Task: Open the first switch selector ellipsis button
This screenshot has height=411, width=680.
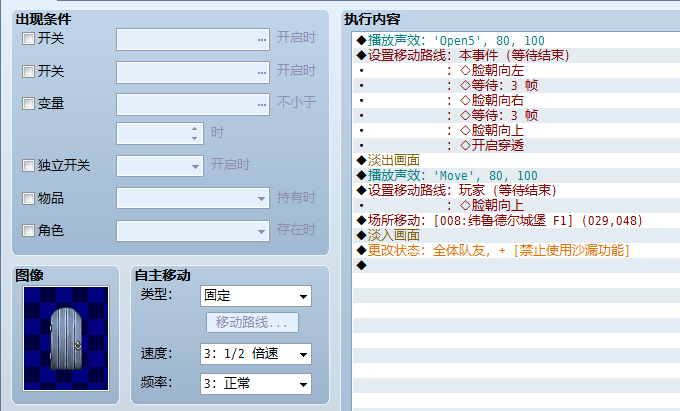Action: click(x=262, y=39)
